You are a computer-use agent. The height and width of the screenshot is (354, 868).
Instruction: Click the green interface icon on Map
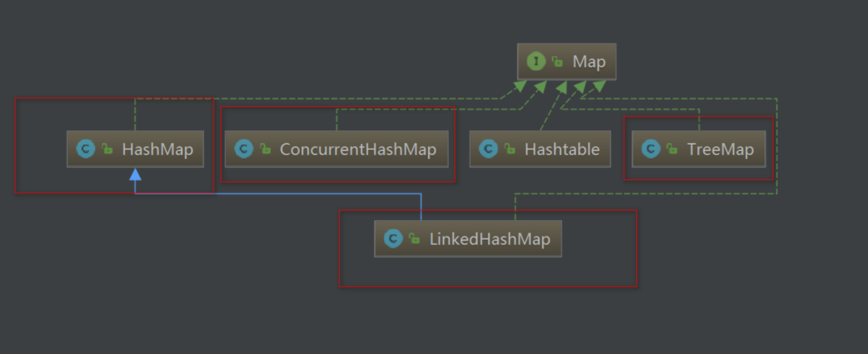click(x=537, y=62)
